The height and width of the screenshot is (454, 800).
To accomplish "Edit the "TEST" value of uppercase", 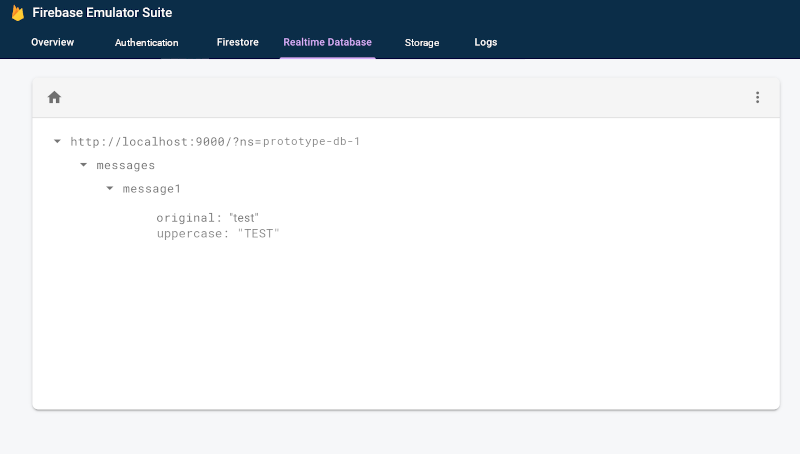I will click(258, 233).
